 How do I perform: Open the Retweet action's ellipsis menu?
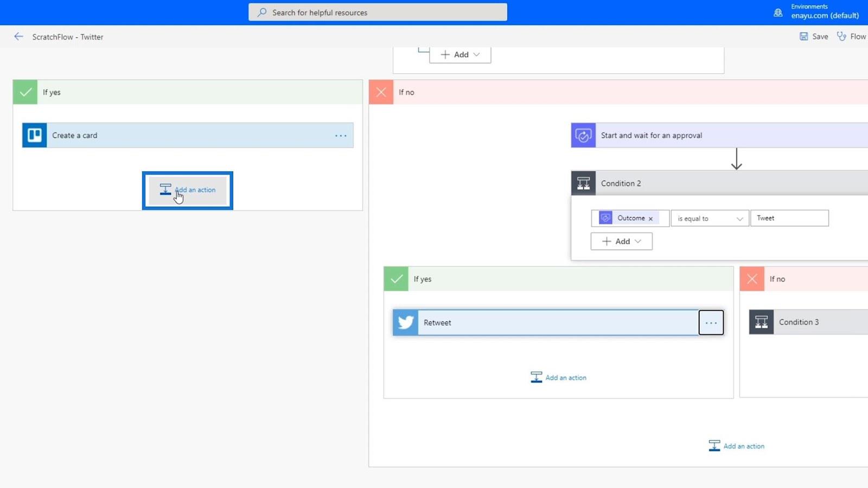point(711,323)
